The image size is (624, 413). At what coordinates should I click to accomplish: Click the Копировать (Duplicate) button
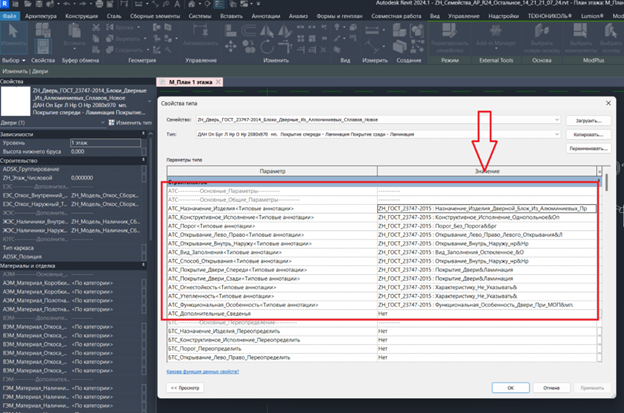coord(588,134)
